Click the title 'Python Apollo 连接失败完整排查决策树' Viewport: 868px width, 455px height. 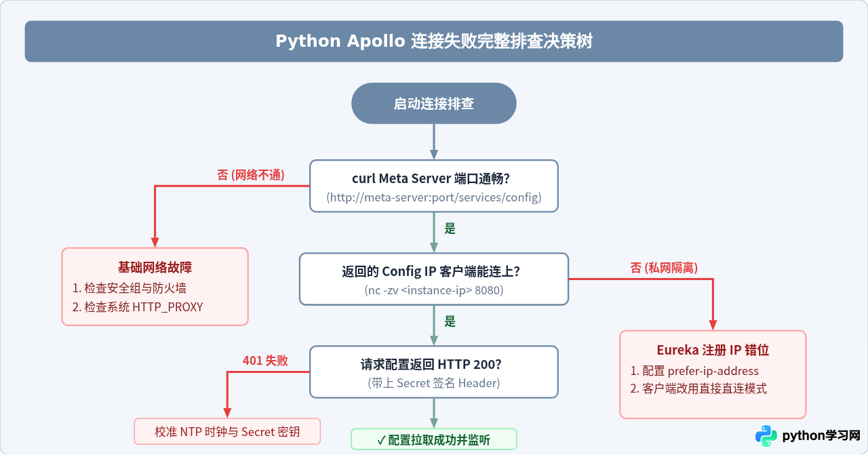pos(434,41)
